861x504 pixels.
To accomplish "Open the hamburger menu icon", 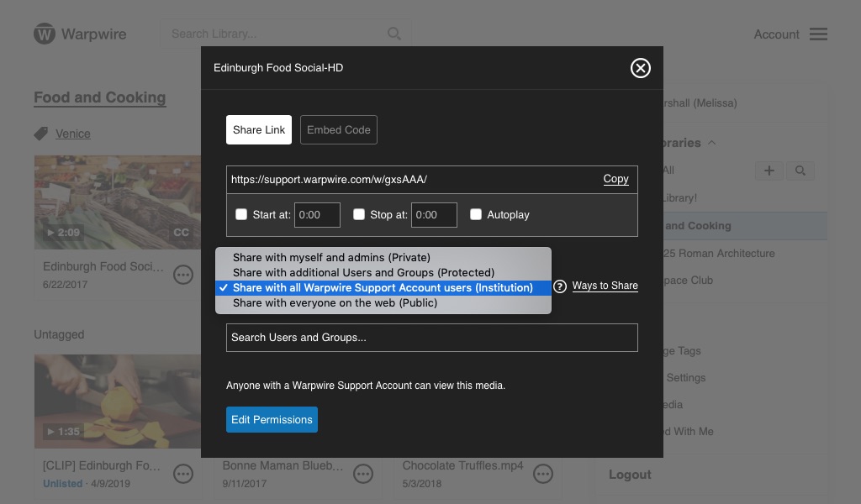I will point(818,34).
